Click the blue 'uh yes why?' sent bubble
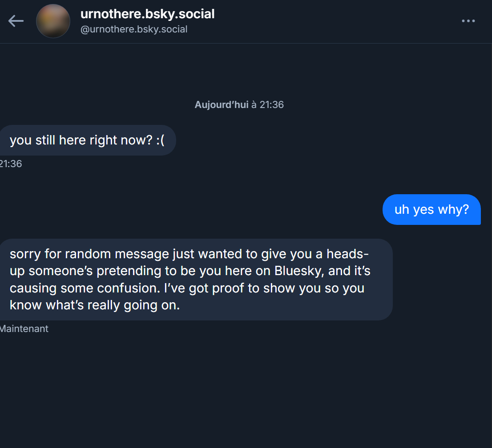The height and width of the screenshot is (448, 492). [x=431, y=209]
